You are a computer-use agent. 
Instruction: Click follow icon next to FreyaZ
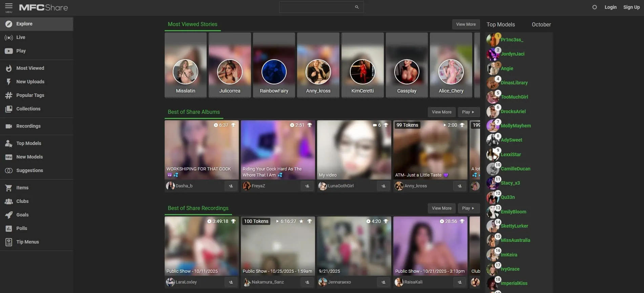point(307,186)
